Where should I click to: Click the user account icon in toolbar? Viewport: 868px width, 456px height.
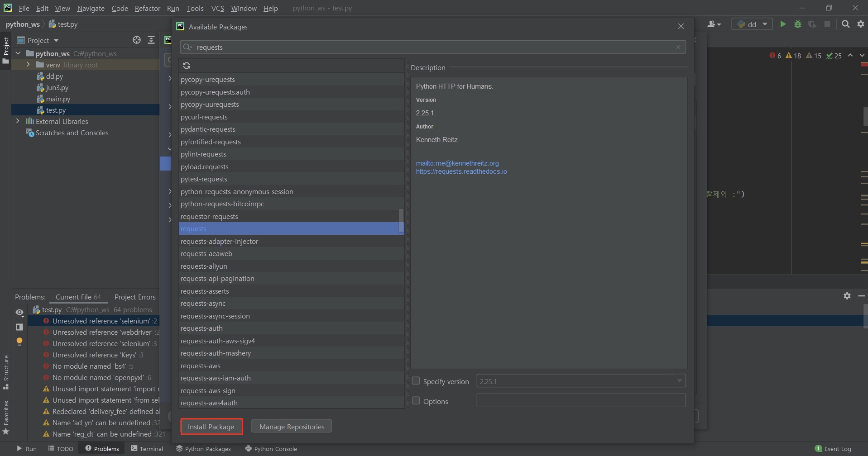[x=714, y=24]
